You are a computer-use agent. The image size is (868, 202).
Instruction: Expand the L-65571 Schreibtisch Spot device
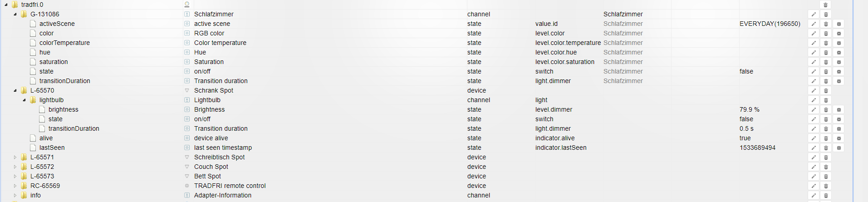(15, 158)
